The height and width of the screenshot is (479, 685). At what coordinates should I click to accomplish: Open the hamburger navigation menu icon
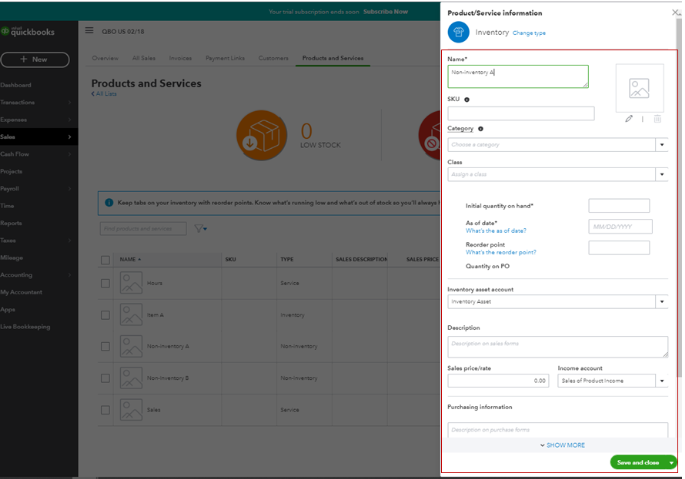89,30
